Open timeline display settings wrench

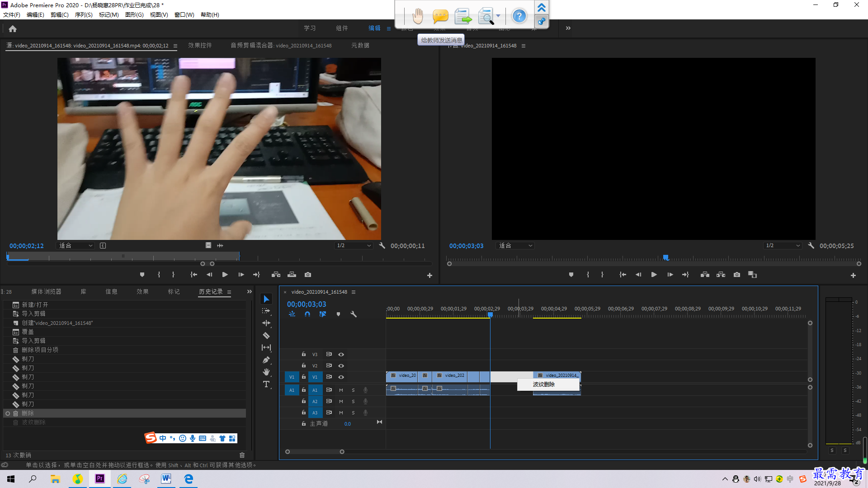click(x=354, y=314)
